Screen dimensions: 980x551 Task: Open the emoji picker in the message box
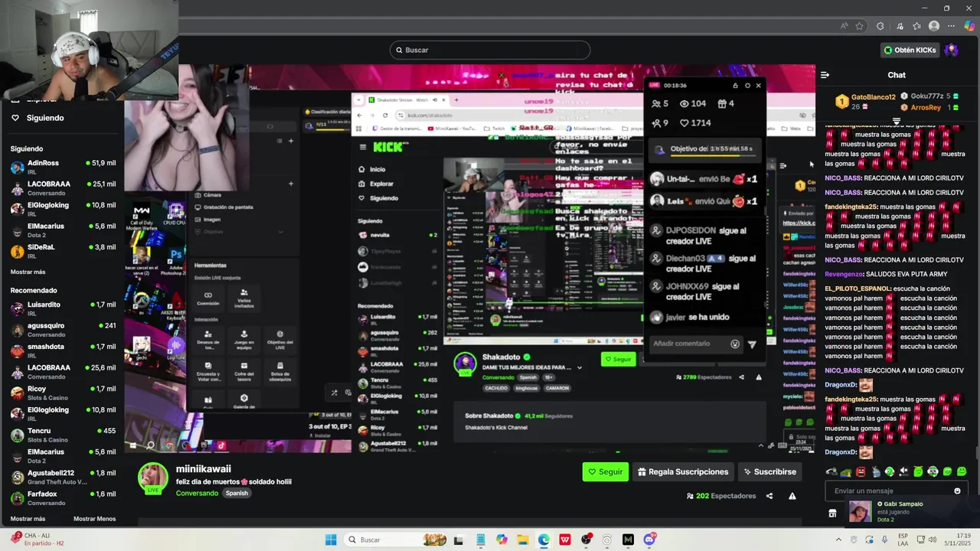(x=957, y=491)
